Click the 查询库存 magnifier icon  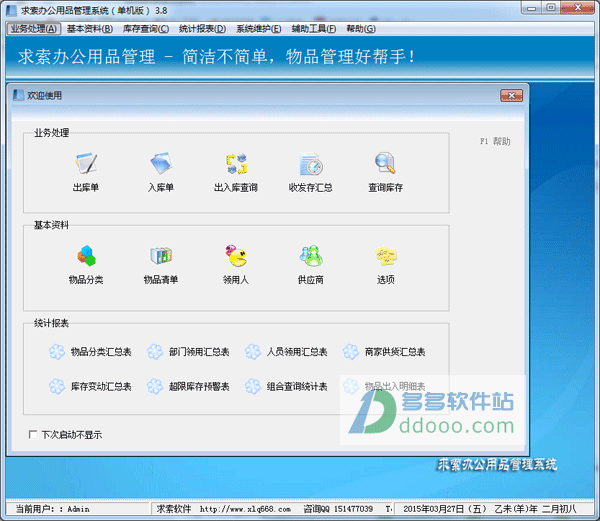(x=385, y=163)
